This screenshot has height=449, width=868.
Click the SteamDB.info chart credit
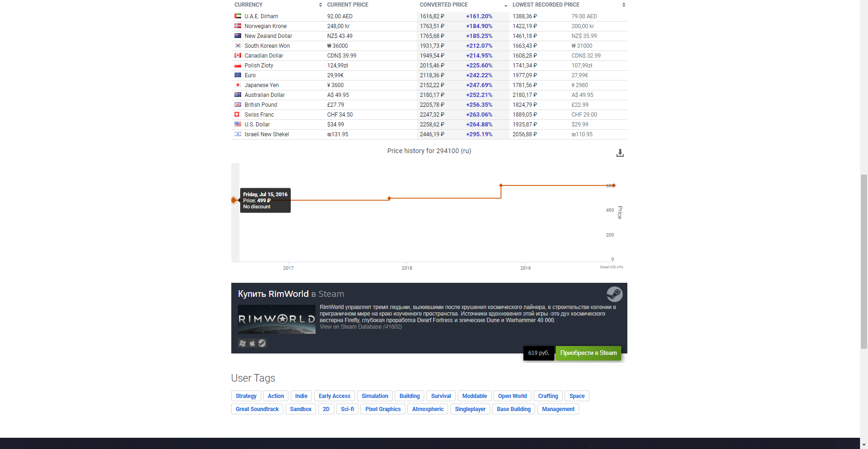611,267
